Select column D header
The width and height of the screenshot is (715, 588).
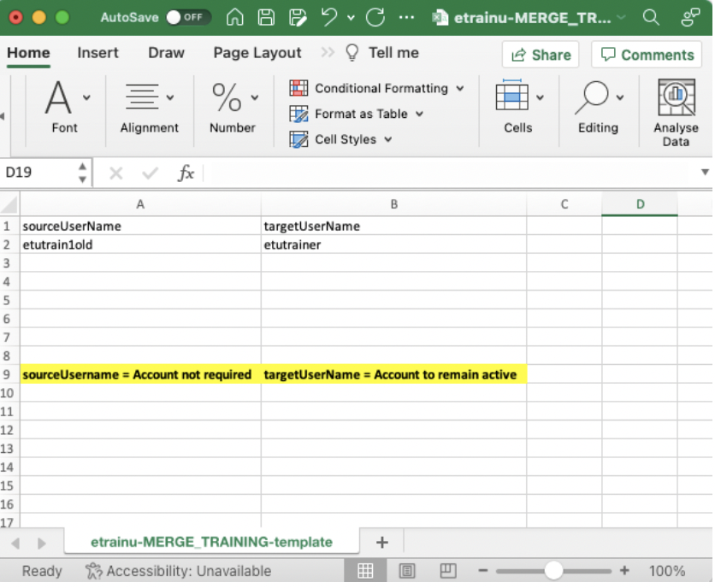pyautogui.click(x=640, y=204)
